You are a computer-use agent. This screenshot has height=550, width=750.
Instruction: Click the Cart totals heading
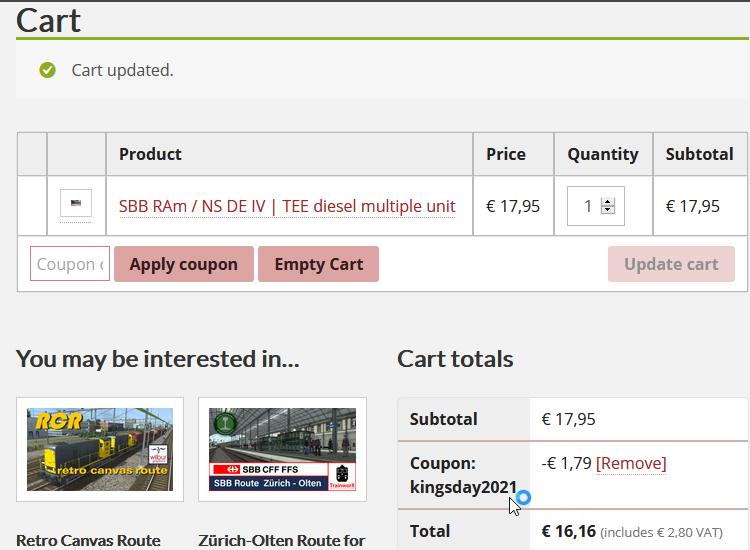click(455, 359)
